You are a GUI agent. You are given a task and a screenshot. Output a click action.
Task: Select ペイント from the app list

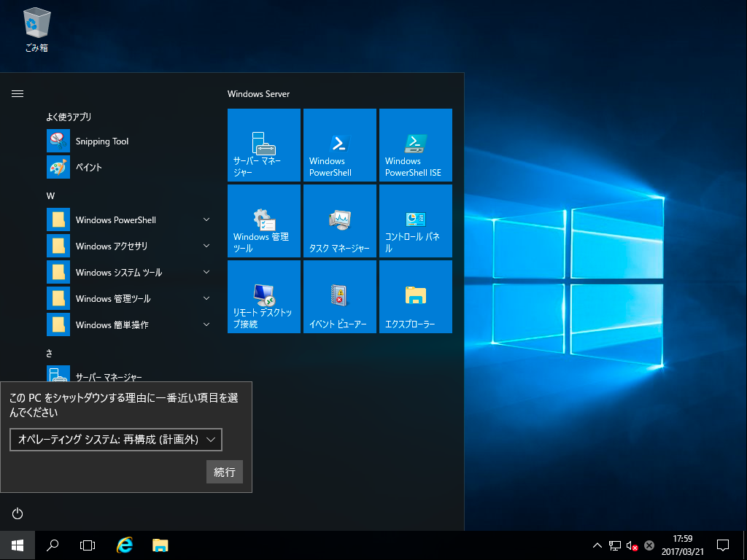[89, 168]
